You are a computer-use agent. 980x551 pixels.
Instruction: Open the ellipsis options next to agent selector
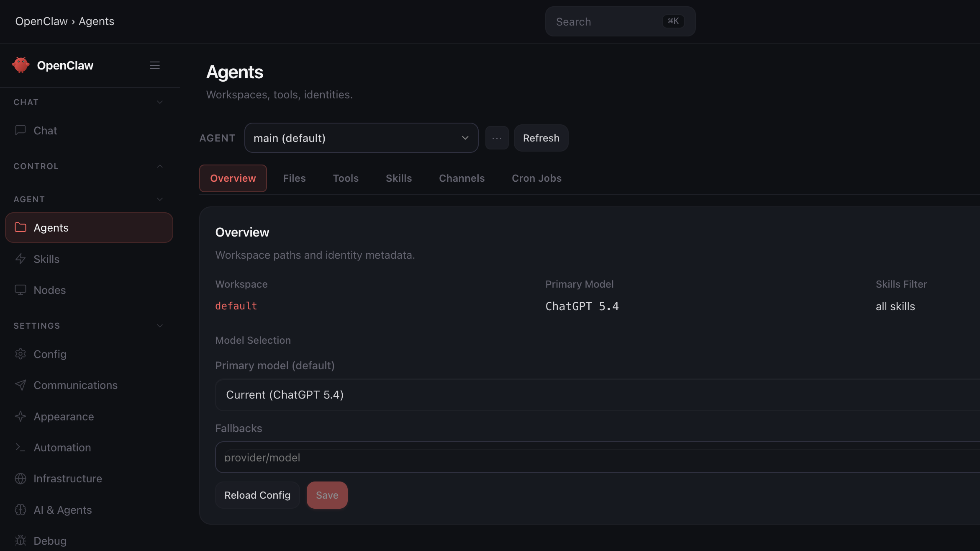(x=497, y=138)
